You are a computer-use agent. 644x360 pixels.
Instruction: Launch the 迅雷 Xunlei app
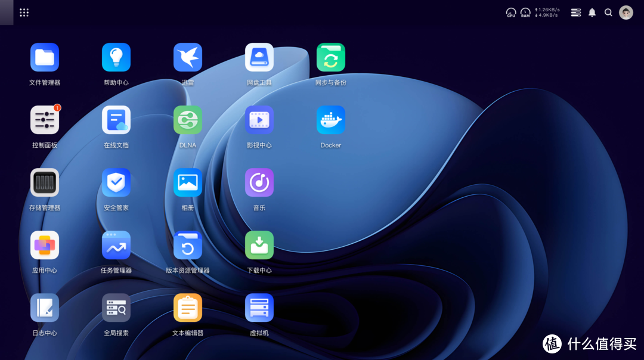point(188,57)
